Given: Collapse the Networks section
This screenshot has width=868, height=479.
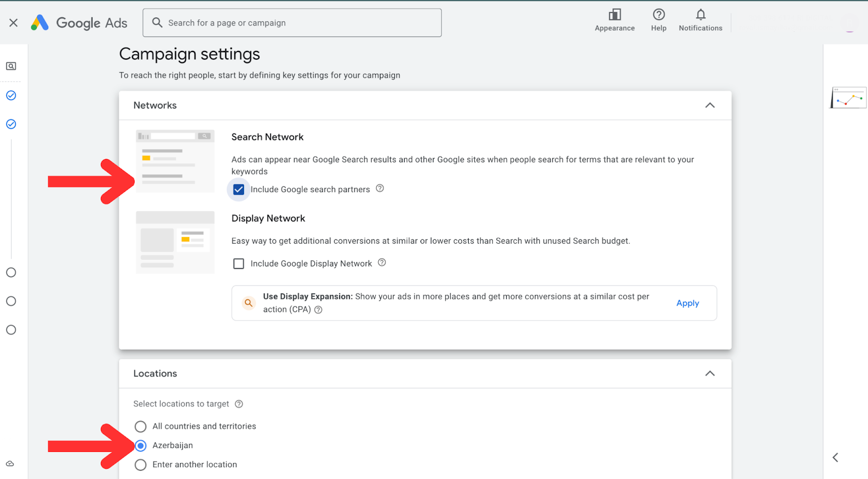Looking at the screenshot, I should 710,105.
